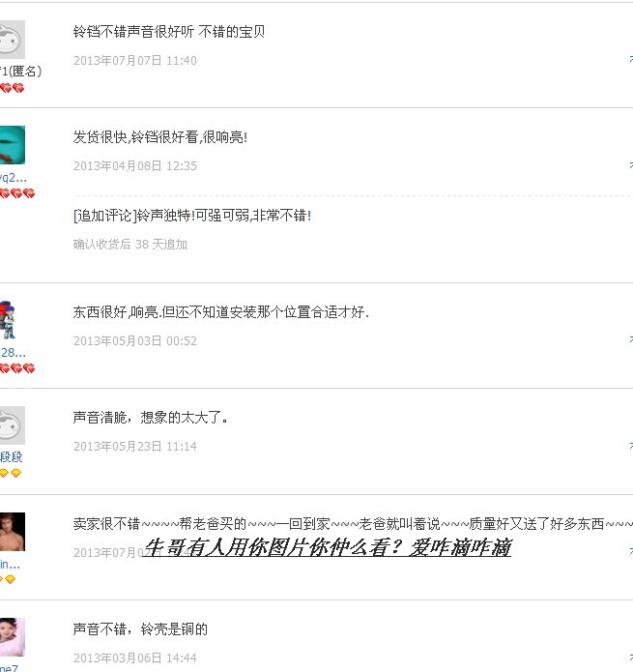Click the cartoon character avatar of user 28...

click(9, 320)
